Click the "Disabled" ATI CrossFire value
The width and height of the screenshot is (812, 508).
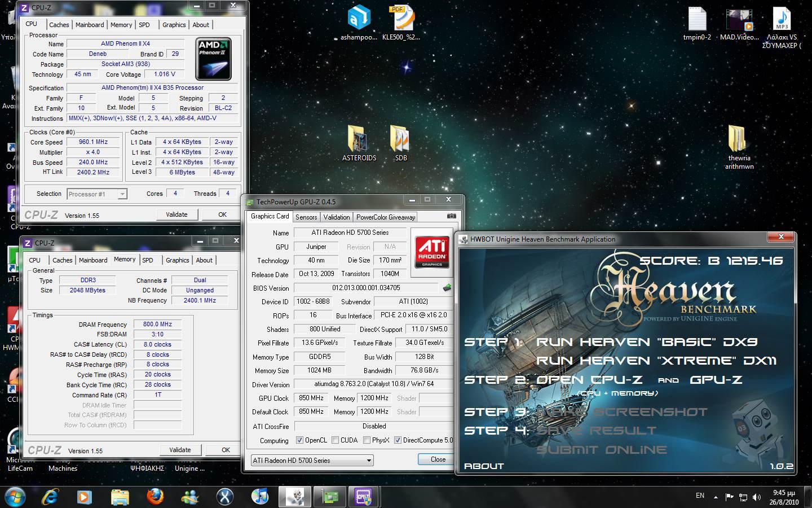pos(374,426)
